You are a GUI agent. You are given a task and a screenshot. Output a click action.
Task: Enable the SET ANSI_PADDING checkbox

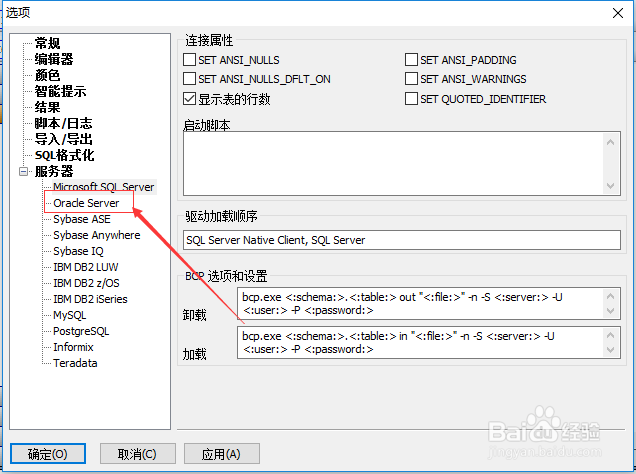tap(411, 60)
